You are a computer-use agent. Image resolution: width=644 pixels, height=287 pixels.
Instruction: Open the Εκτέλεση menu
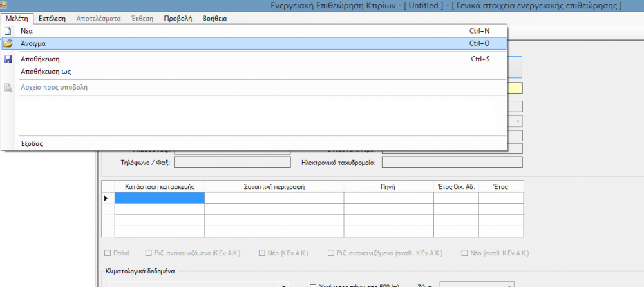(x=52, y=19)
